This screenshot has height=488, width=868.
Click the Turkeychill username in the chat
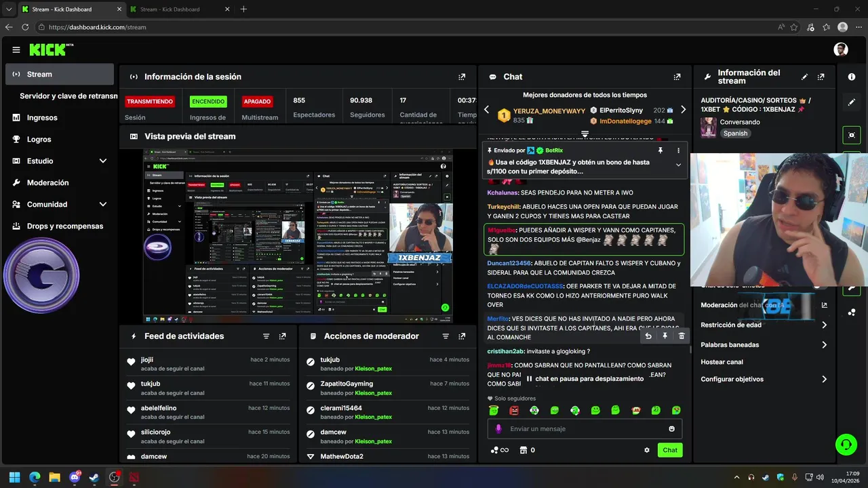click(x=502, y=207)
